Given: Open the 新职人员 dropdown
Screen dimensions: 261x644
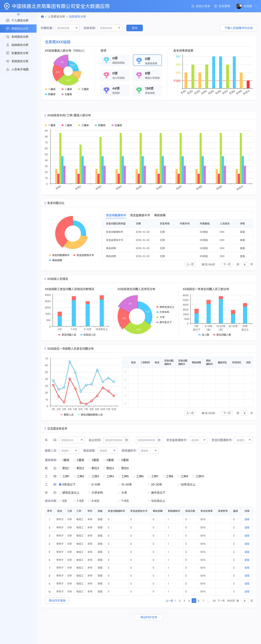Looking at the screenshot, I should point(69,450).
